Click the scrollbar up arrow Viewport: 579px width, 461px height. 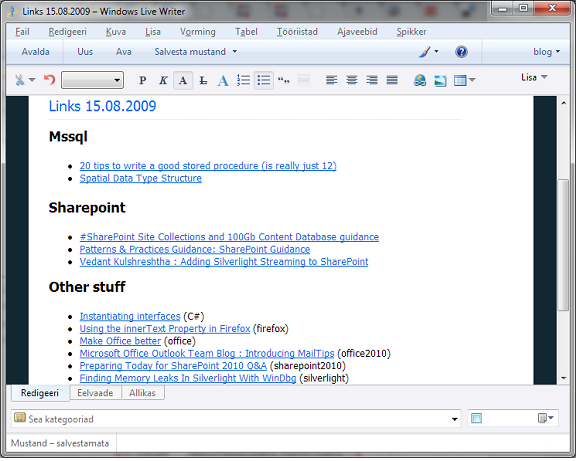pyautogui.click(x=563, y=103)
